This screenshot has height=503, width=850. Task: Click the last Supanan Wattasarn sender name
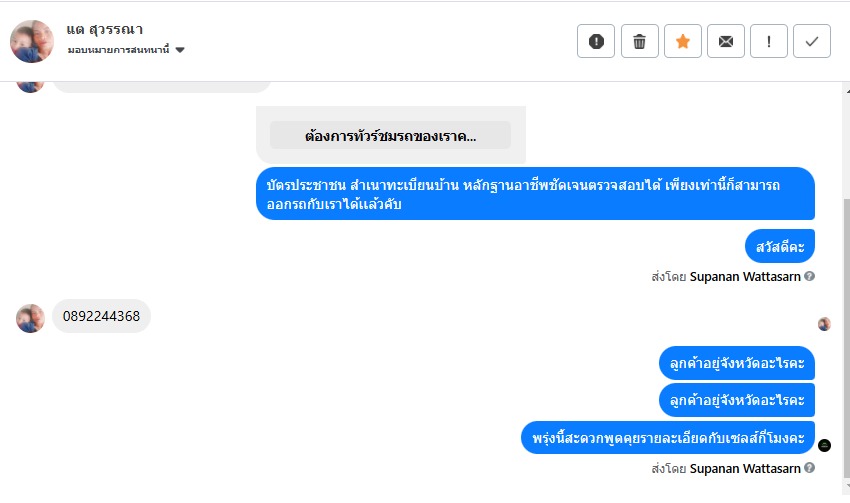(x=745, y=468)
